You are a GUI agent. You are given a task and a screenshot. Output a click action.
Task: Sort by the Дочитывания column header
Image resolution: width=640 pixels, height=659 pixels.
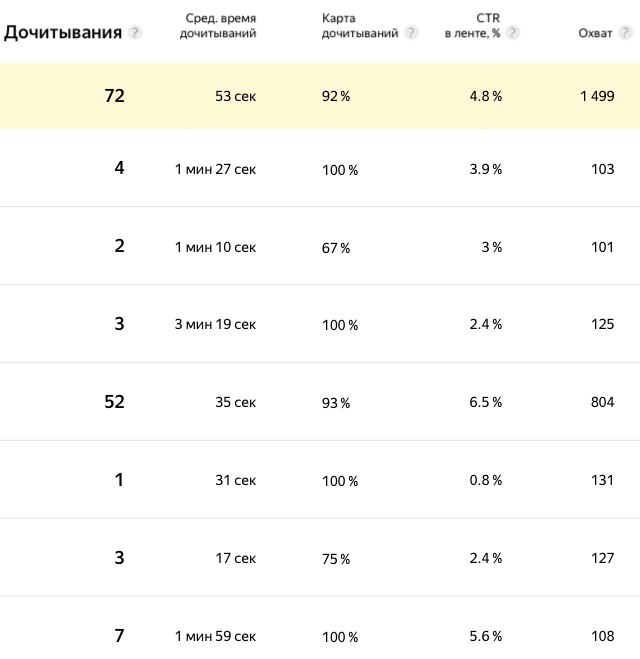[63, 32]
